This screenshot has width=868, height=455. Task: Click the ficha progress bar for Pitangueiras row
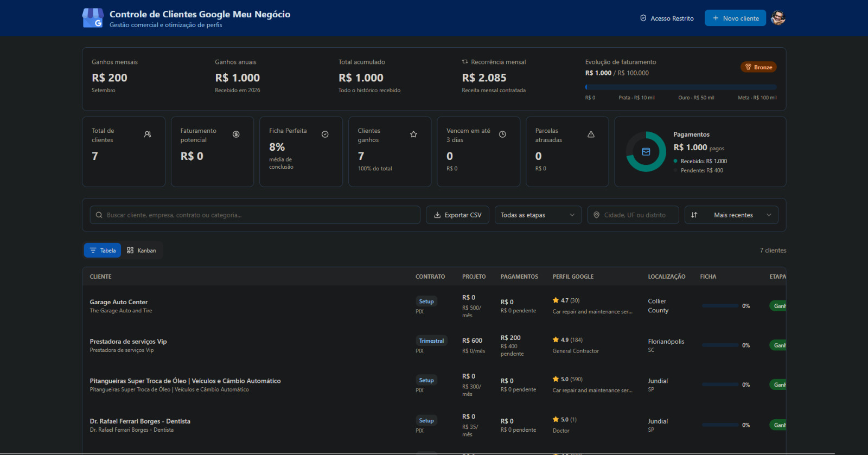tap(720, 384)
